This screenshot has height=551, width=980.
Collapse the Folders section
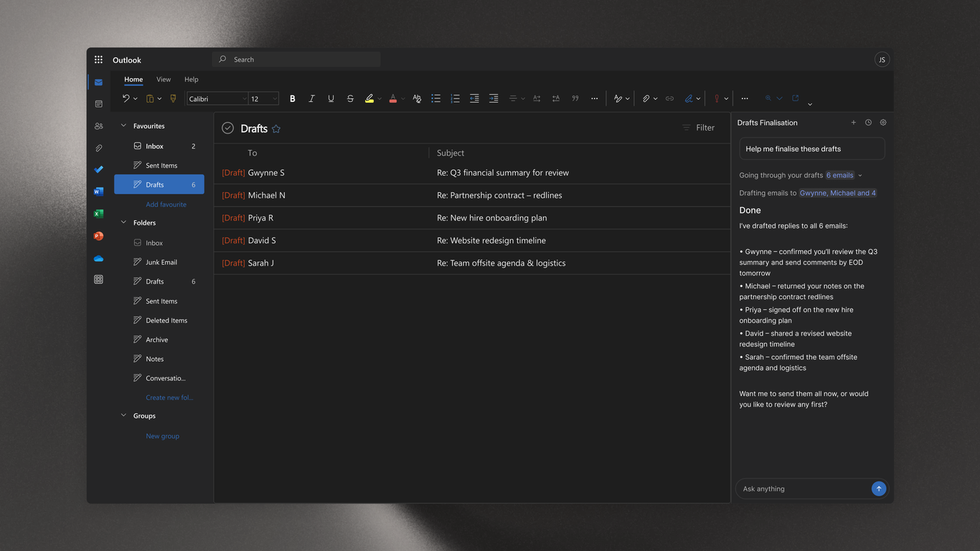click(123, 222)
